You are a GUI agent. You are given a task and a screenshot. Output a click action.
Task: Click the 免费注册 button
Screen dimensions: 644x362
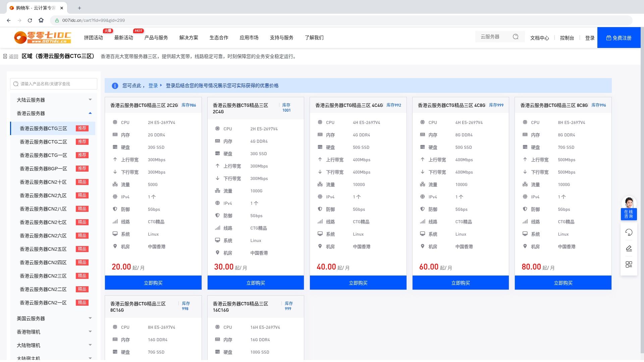tap(619, 38)
